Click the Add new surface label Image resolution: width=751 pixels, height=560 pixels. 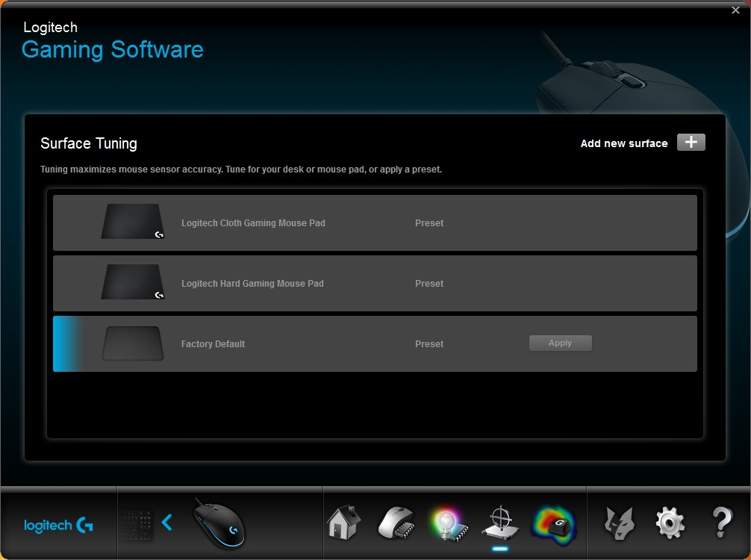click(x=623, y=143)
